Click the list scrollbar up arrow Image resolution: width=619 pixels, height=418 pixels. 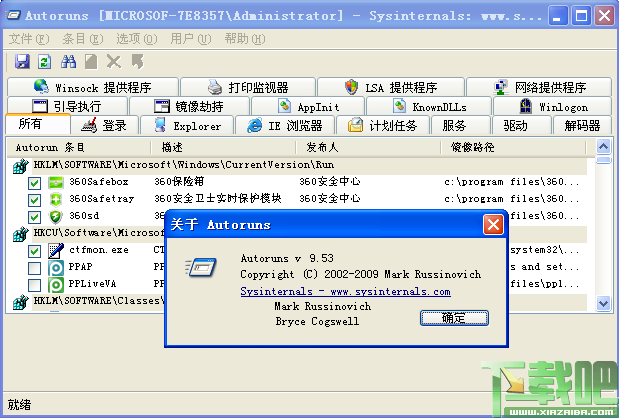(x=603, y=147)
